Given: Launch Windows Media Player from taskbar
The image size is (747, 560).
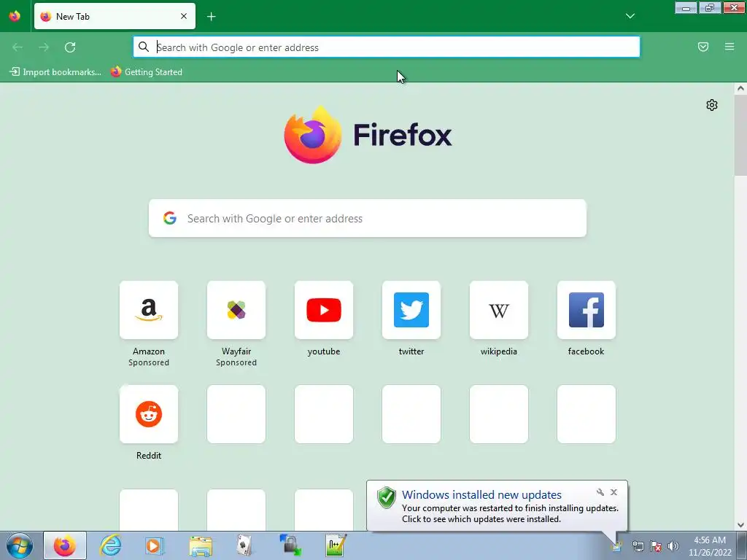Looking at the screenshot, I should coord(155,545).
